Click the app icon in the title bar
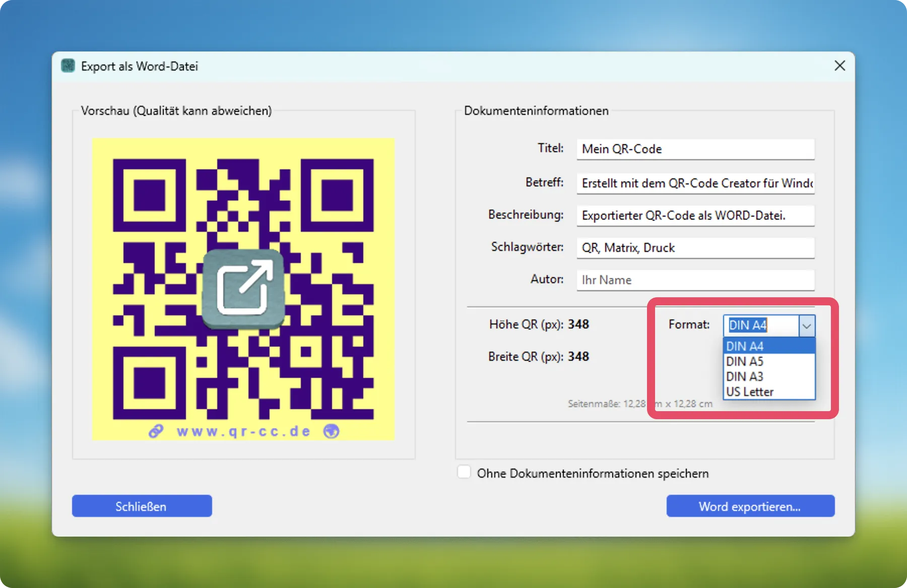The image size is (907, 588). pyautogui.click(x=68, y=66)
